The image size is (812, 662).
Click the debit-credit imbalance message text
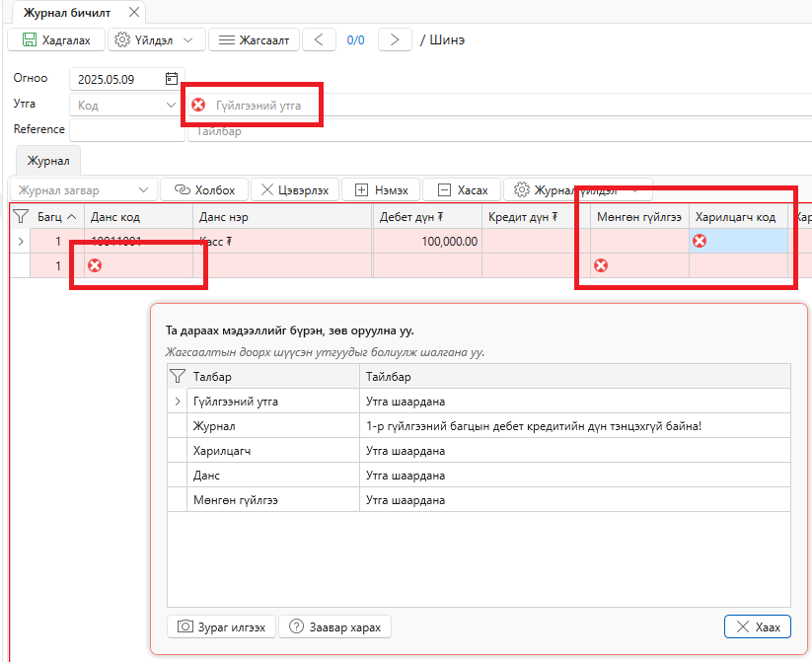coord(534,426)
